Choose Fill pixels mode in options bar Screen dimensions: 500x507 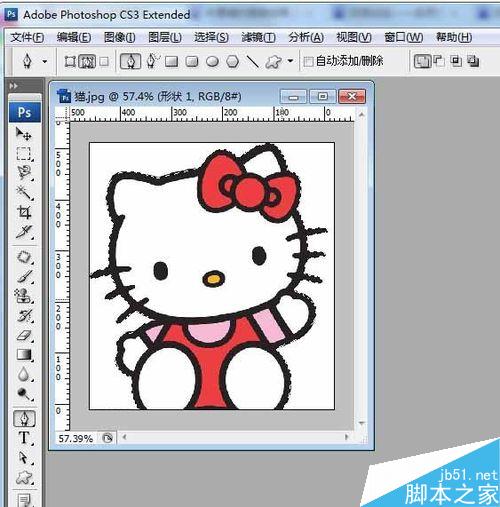click(x=104, y=61)
